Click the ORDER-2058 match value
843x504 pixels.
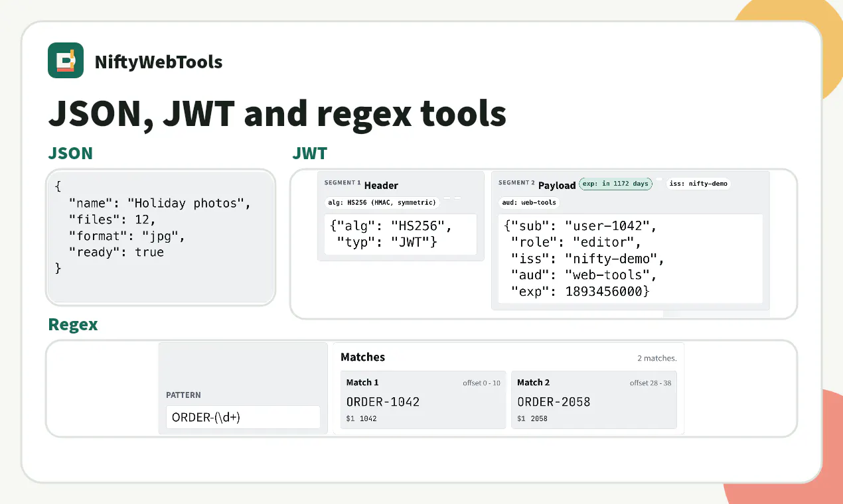pos(554,402)
